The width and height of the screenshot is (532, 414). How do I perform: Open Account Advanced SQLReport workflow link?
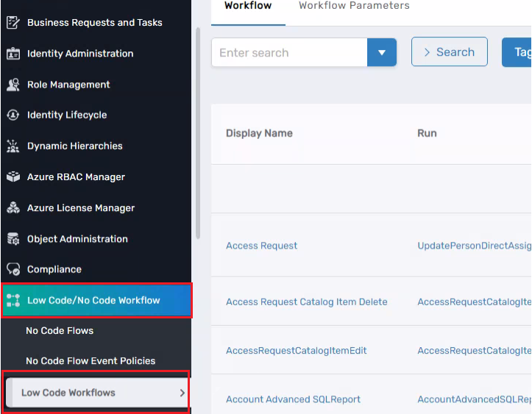pos(293,399)
